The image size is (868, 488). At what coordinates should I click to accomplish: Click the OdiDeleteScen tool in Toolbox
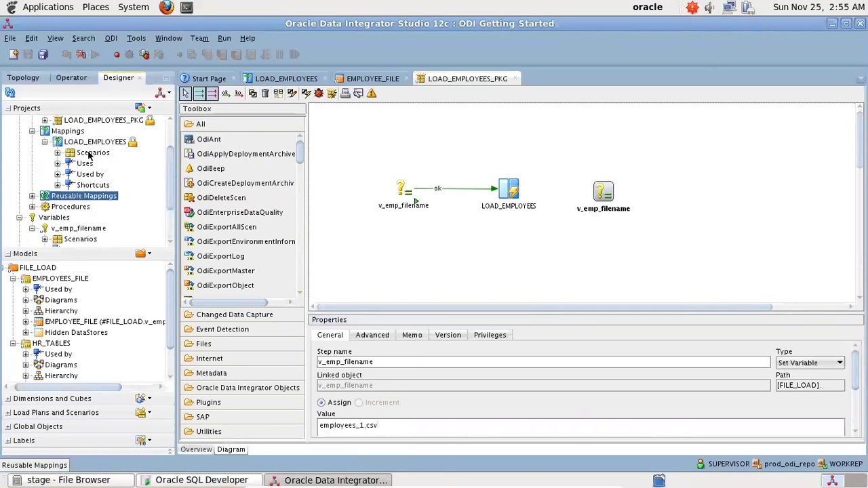click(x=221, y=197)
